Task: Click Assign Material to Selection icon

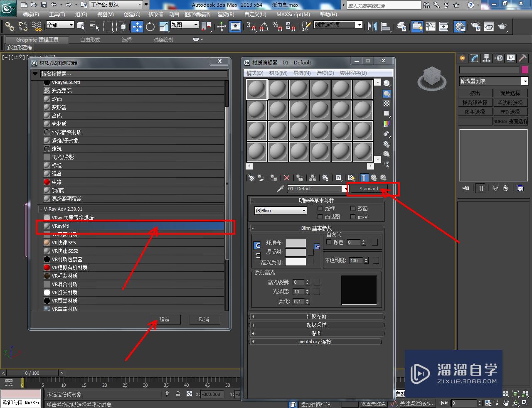Action: 274,178
